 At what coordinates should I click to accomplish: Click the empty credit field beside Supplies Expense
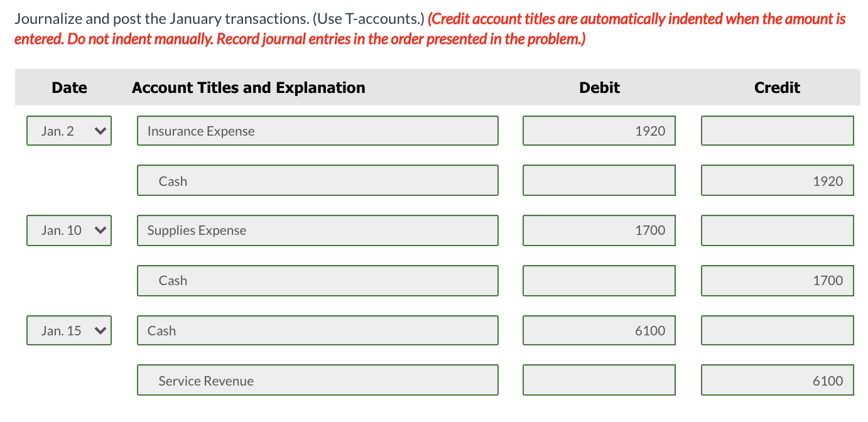tap(777, 230)
